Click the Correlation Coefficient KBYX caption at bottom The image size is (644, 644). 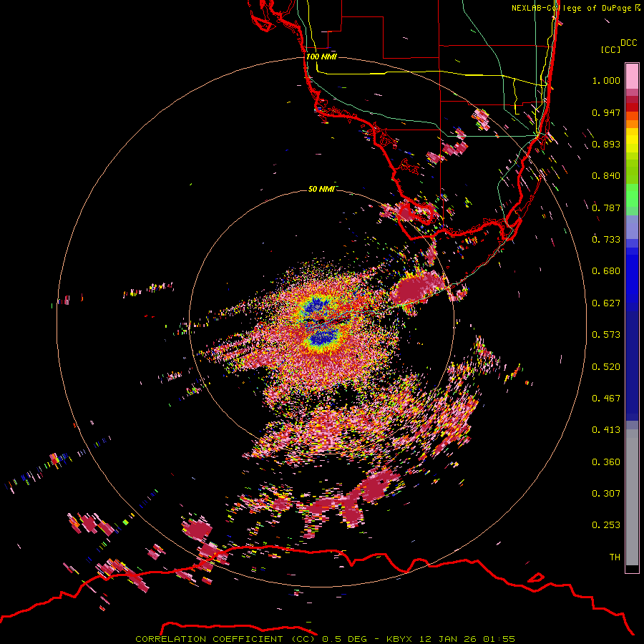(326, 639)
